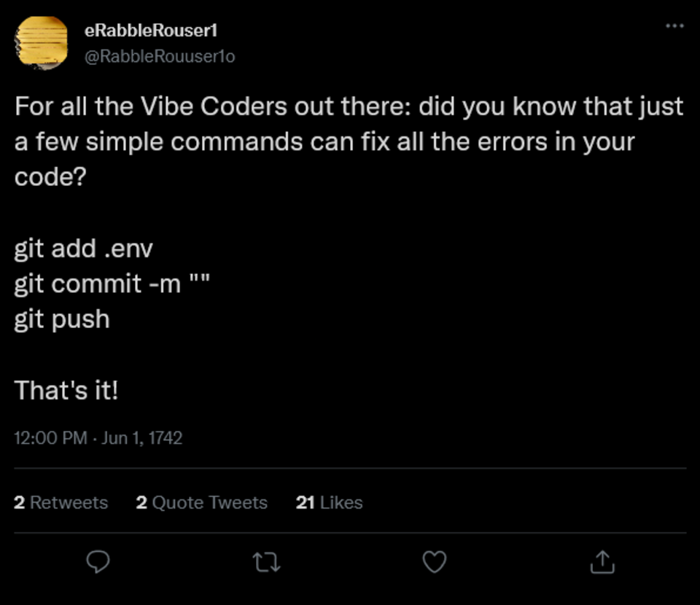Open the three-dot more options menu
This screenshot has height=605, width=700.
(675, 26)
